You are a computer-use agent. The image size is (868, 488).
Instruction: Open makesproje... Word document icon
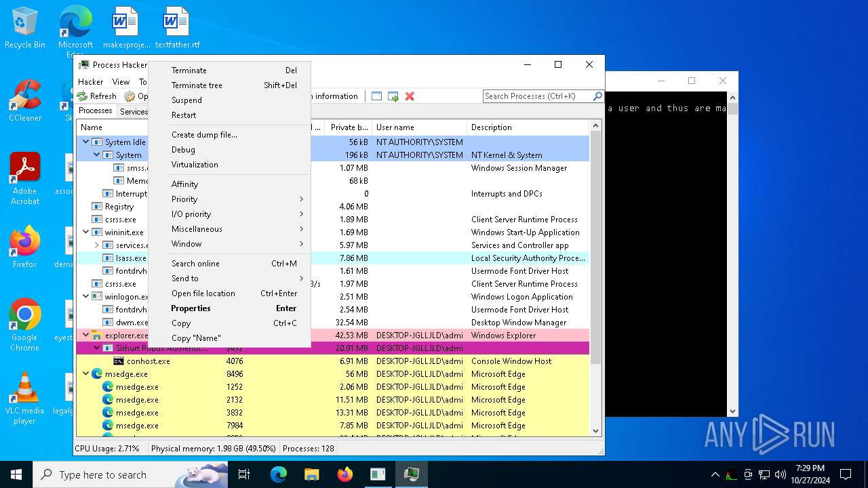126,28
